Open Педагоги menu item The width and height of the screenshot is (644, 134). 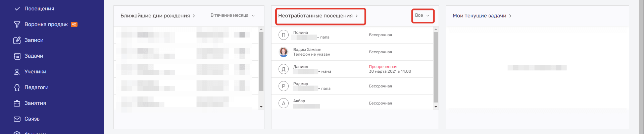pyautogui.click(x=36, y=87)
